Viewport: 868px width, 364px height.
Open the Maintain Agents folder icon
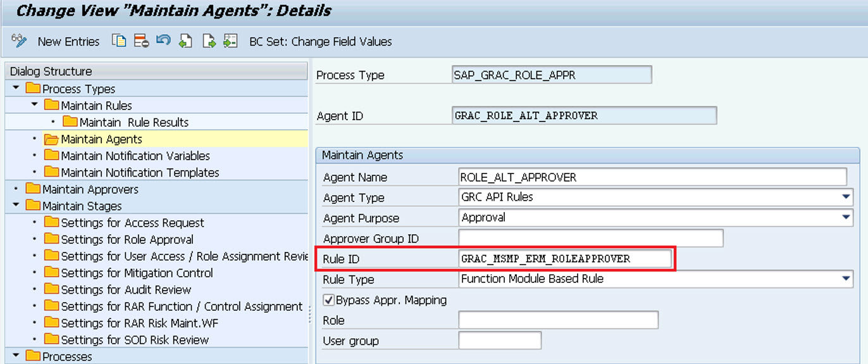pos(51,139)
